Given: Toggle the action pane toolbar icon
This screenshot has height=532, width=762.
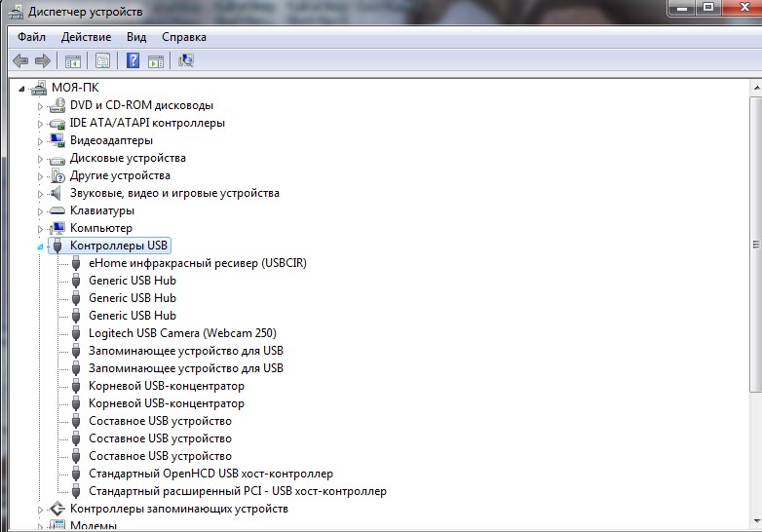Looking at the screenshot, I should (x=156, y=61).
